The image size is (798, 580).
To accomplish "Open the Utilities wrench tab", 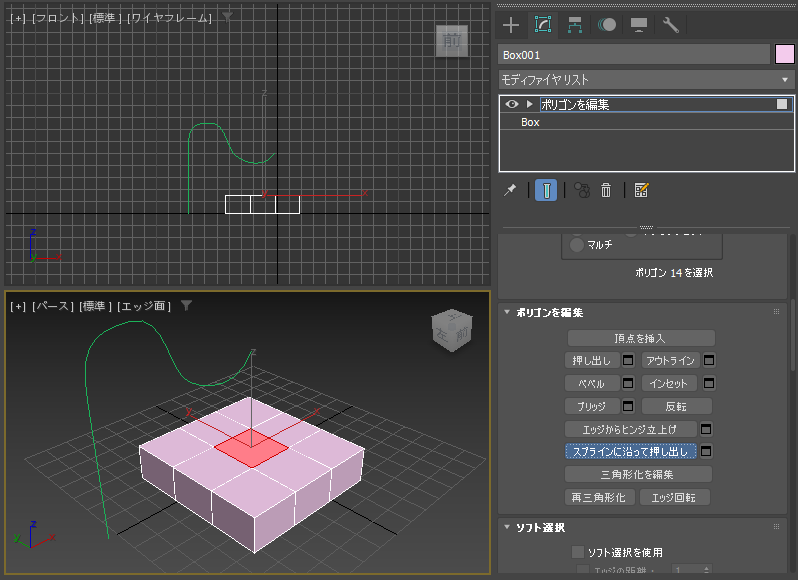I will coord(671,25).
